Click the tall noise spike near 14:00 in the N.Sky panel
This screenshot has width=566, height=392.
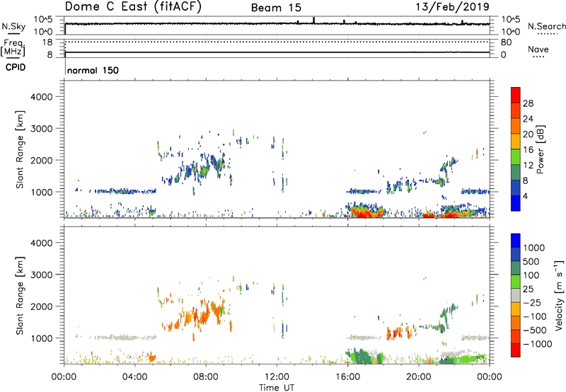coord(313,21)
